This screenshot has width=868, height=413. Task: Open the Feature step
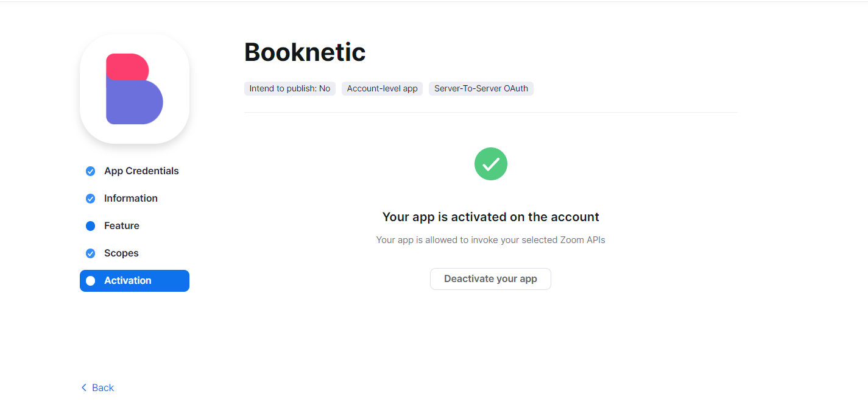point(121,226)
